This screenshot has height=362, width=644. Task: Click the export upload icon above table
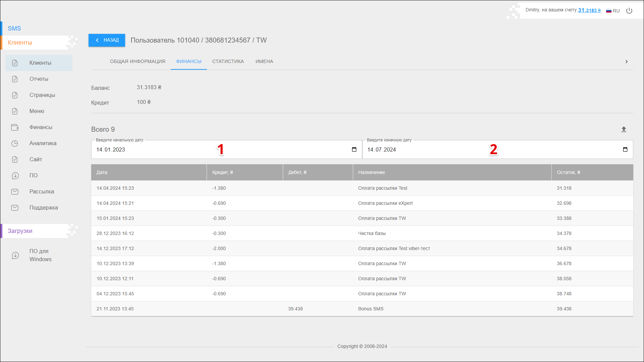point(624,129)
